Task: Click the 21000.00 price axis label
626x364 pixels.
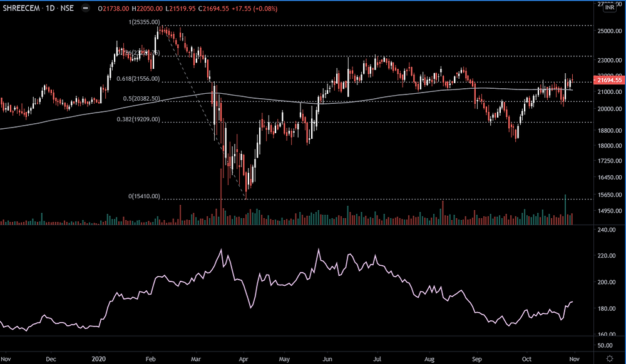Action: point(610,92)
